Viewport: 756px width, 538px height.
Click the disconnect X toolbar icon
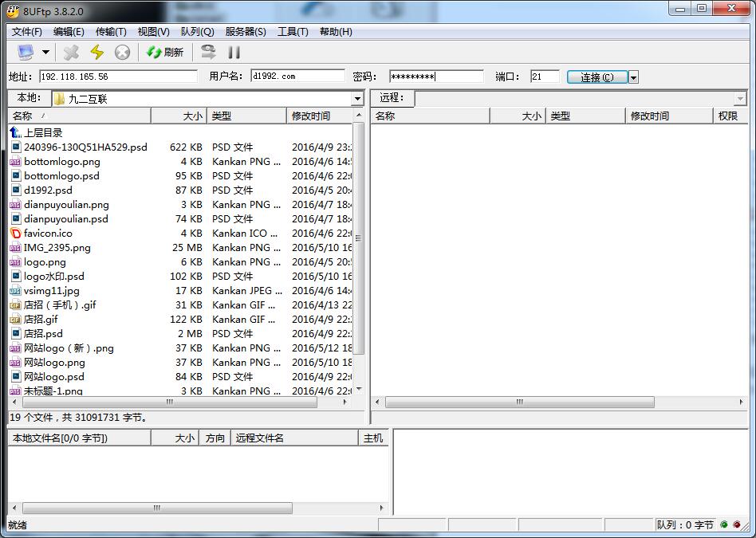click(x=72, y=53)
